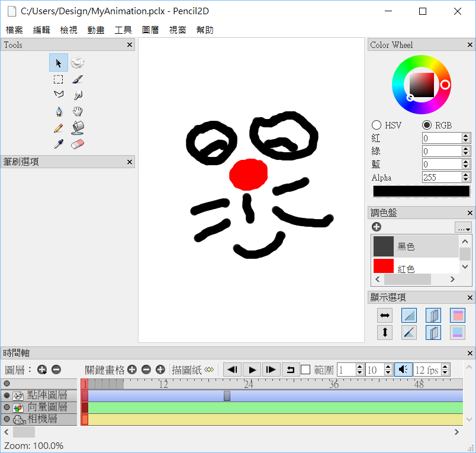Activate the Hand pan tool
The height and width of the screenshot is (453, 476).
(x=78, y=111)
